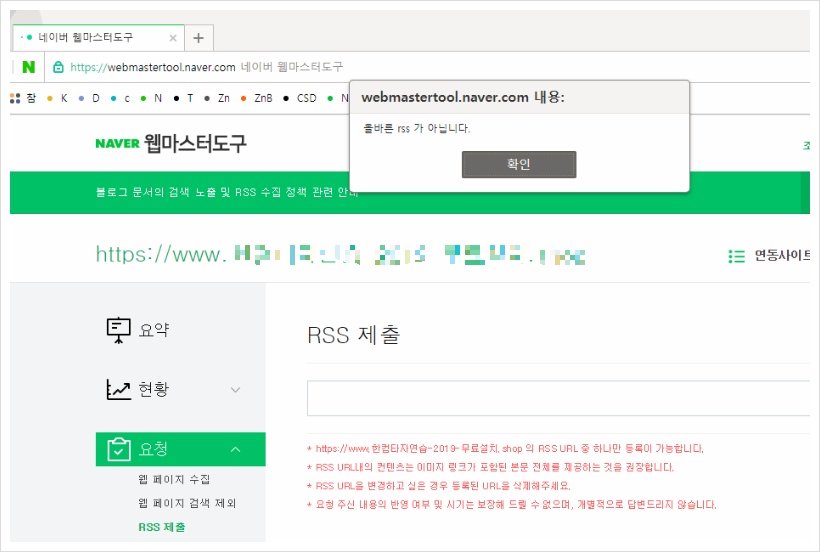Open 웹 페이지 검색 제외 submenu item
The image size is (820, 552).
click(187, 503)
